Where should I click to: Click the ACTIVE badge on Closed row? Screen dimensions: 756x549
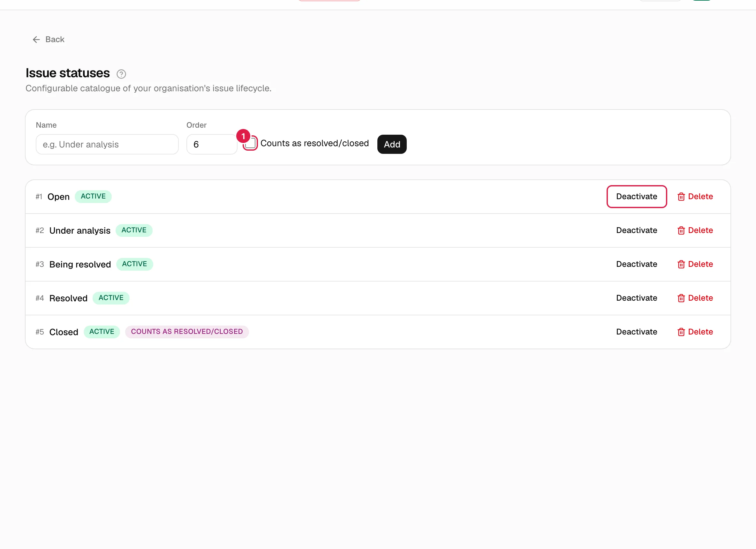click(x=102, y=332)
